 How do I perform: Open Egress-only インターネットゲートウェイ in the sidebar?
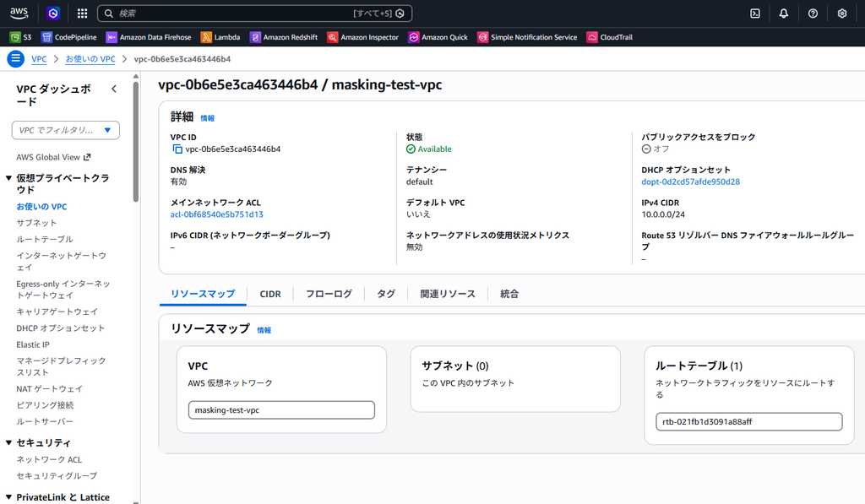click(63, 290)
